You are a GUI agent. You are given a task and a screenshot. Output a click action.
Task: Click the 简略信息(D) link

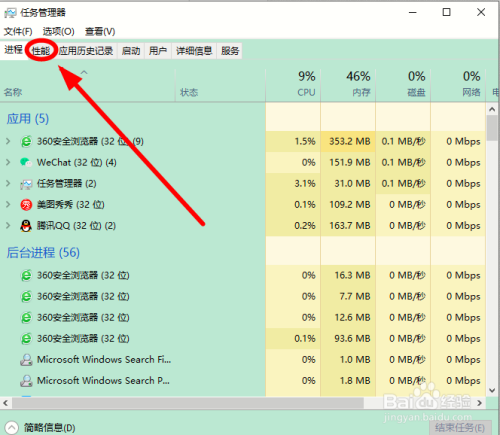[x=49, y=428]
